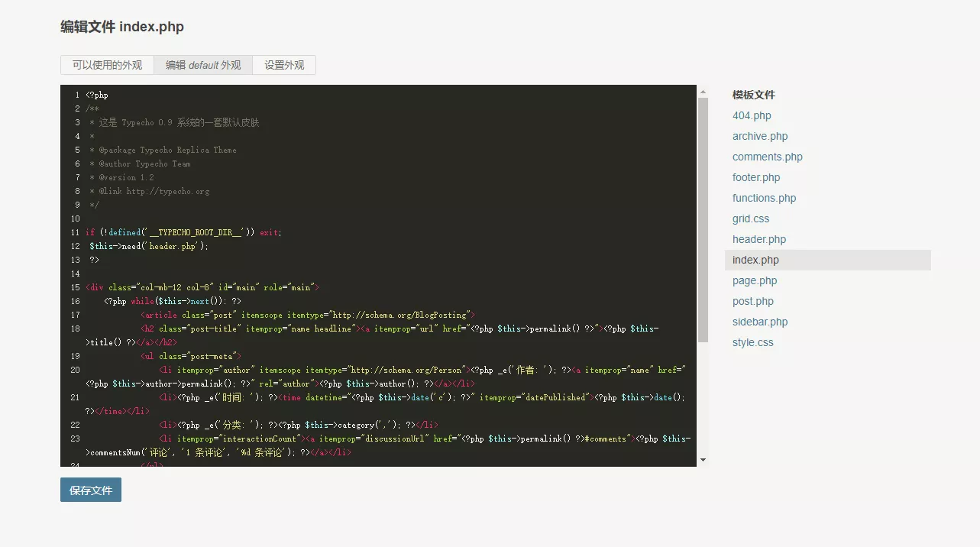
Task: Open page.php template
Action: [755, 281]
